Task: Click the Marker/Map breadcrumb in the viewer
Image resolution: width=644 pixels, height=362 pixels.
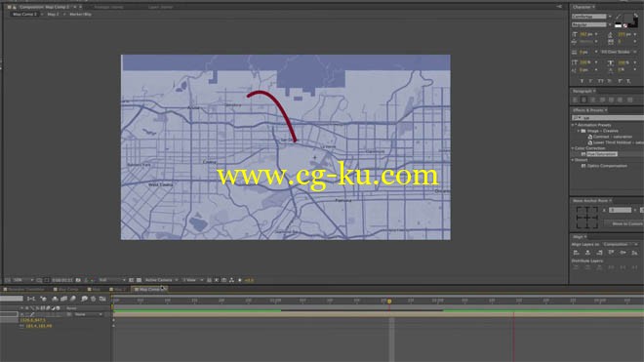Action: pyautogui.click(x=80, y=15)
